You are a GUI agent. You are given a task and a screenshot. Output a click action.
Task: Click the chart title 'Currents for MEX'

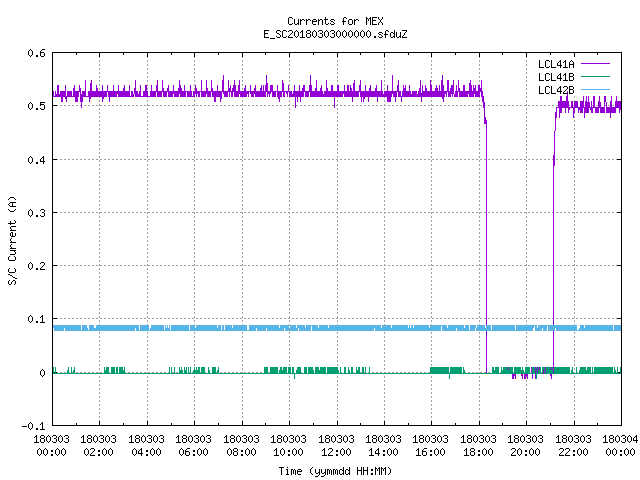click(335, 21)
